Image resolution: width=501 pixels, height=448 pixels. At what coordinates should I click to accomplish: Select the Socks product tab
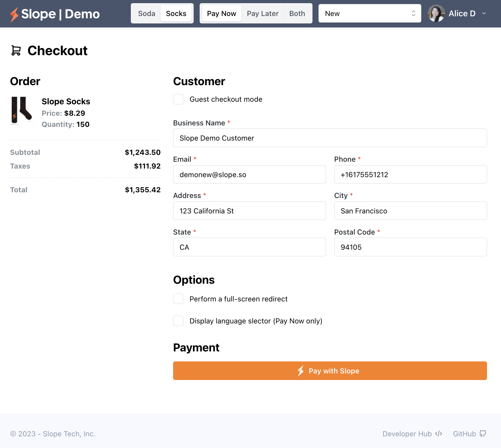pos(176,13)
